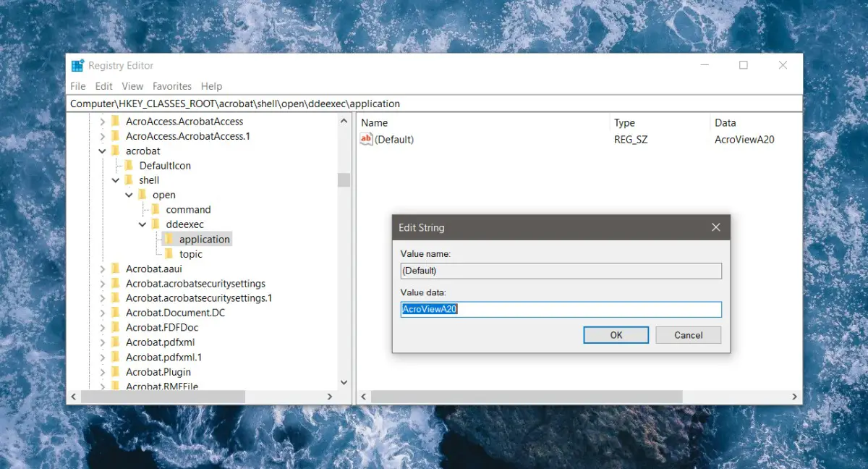Click values pane horizontal scrollbar thumb
Image resolution: width=868 pixels, height=469 pixels.
[x=527, y=397]
